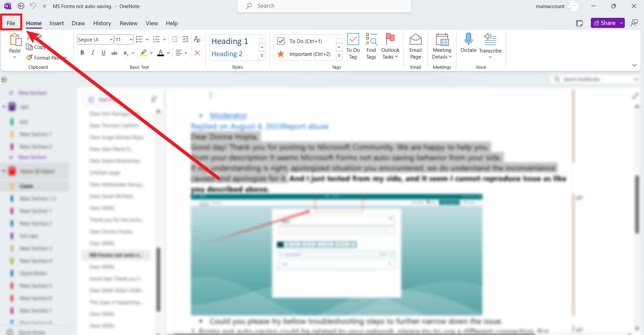Click the page content vertical scrollbar

(x=637, y=205)
